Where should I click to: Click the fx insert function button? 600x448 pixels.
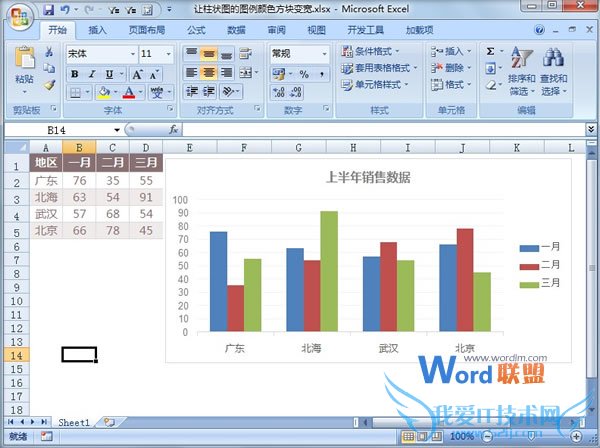click(173, 130)
